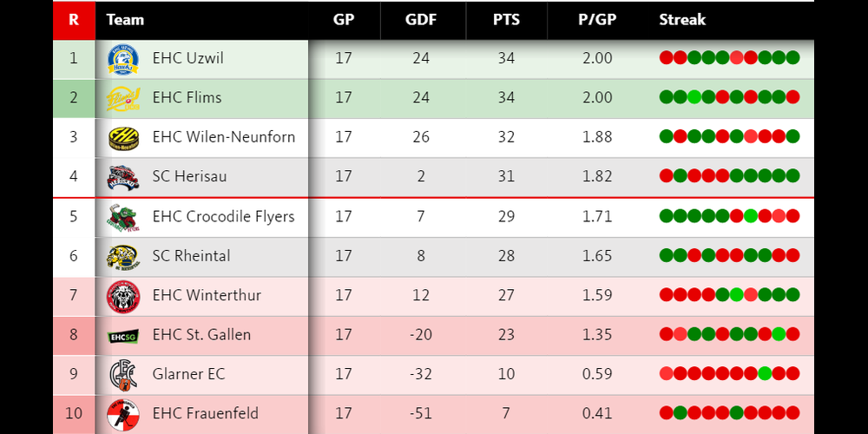Click the EHC Uzwil team logo

(x=123, y=59)
